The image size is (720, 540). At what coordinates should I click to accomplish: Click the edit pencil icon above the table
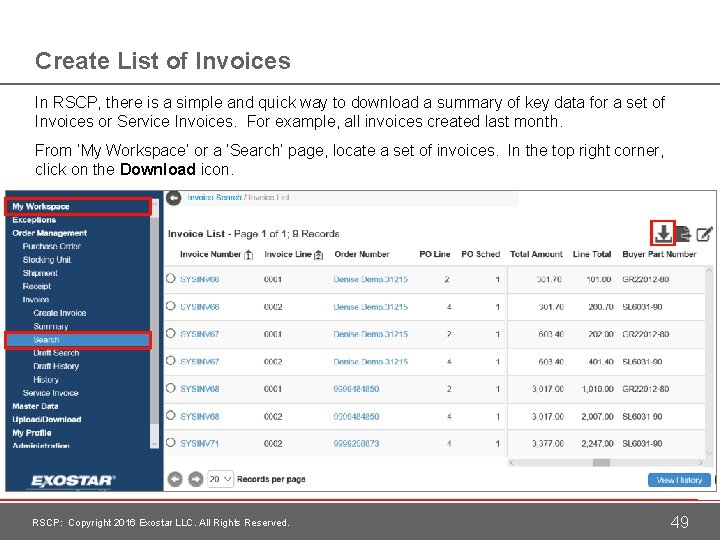[x=704, y=234]
